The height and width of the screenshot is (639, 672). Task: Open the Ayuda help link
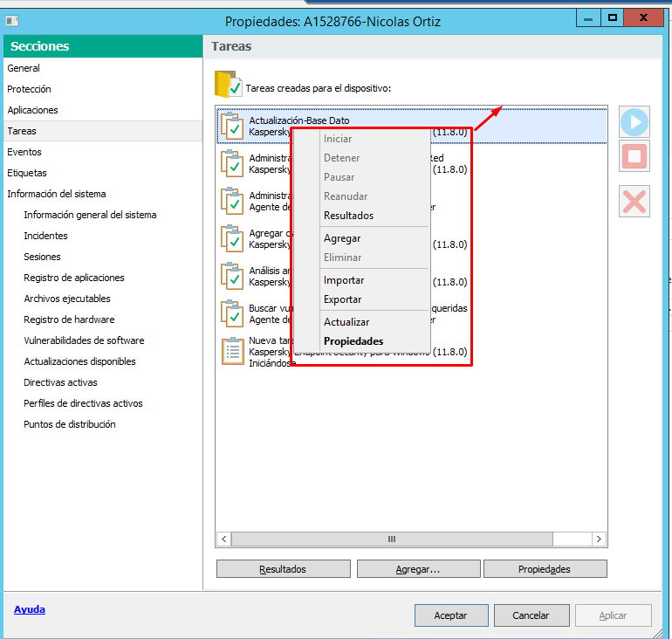click(x=30, y=609)
